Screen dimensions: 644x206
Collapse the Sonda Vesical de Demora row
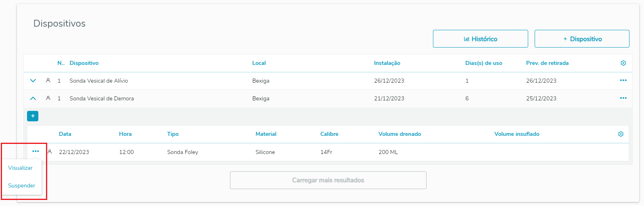[x=33, y=98]
